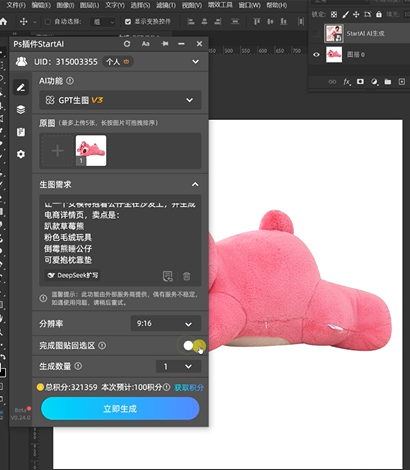Screen dimensions: 410x470
Task: Uncheck 显示变换控件 checkbox
Action: click(x=128, y=22)
